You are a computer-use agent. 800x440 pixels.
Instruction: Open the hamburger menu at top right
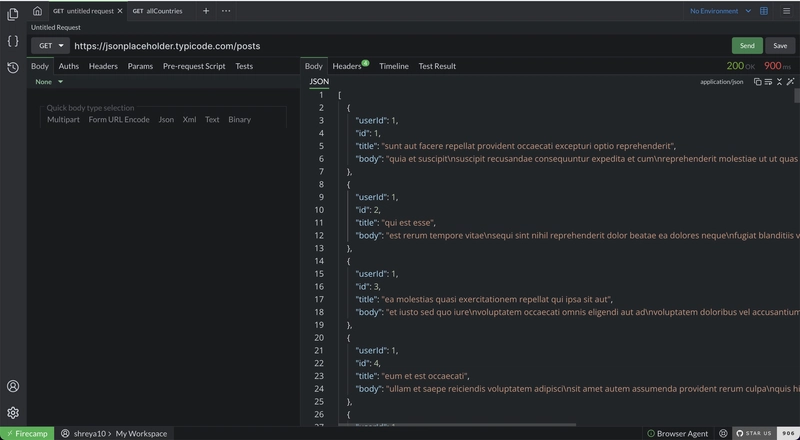pyautogui.click(x=786, y=11)
